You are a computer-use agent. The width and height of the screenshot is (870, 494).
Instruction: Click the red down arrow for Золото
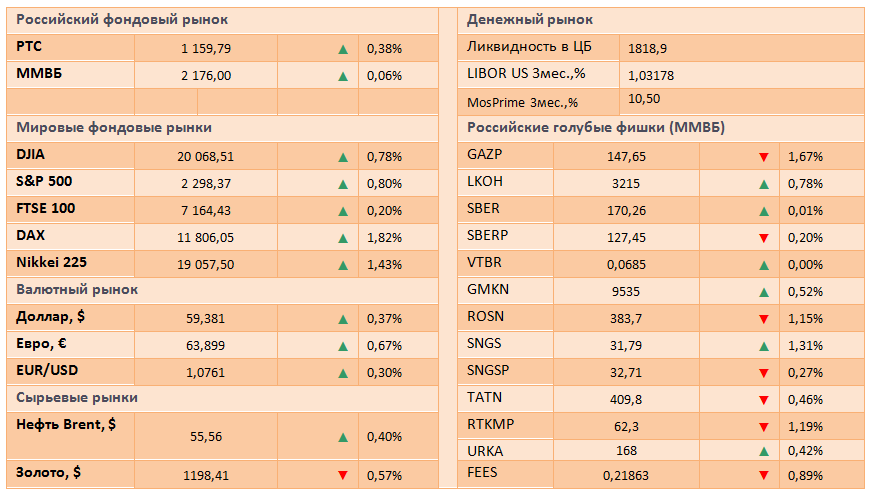[343, 475]
